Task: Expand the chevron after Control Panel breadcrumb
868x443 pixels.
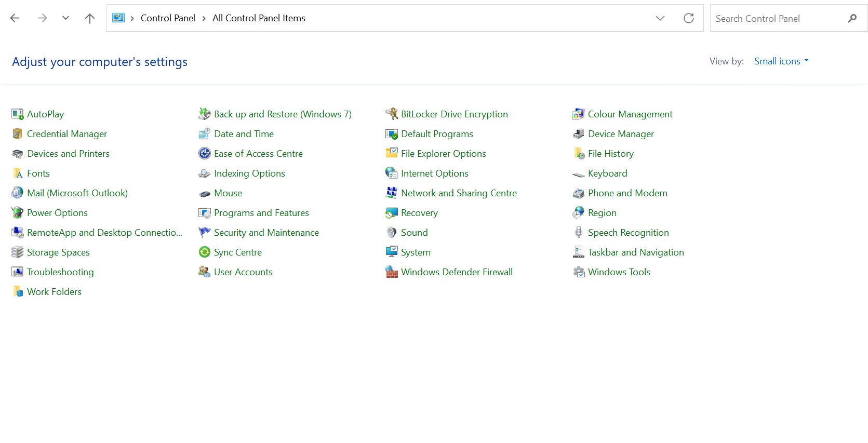Action: pyautogui.click(x=204, y=18)
